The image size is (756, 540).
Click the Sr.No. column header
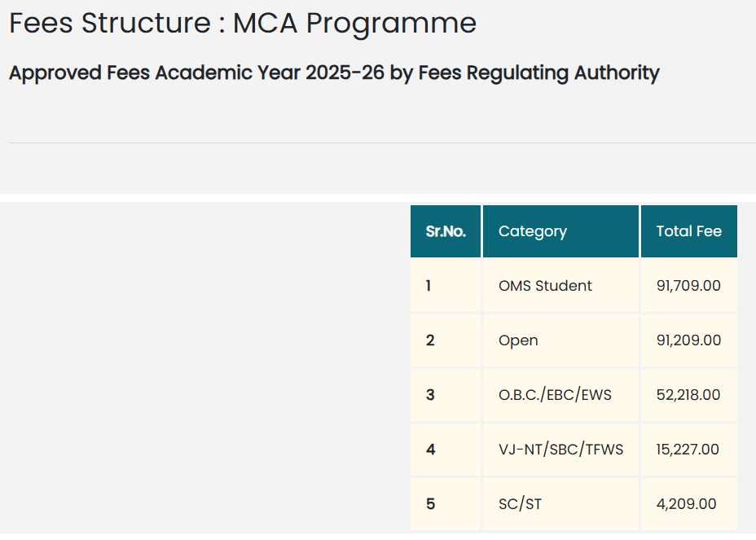[446, 231]
